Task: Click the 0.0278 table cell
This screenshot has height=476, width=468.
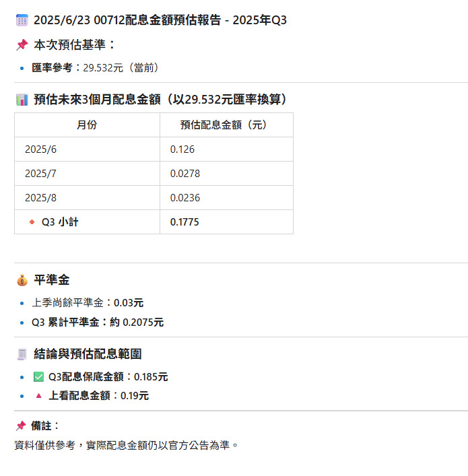Action: pyautogui.click(x=226, y=173)
